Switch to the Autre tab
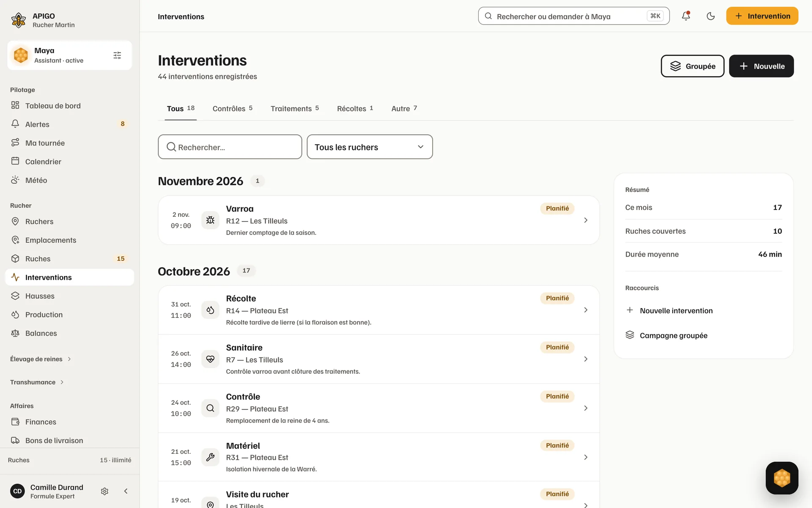Viewport: 812px width, 508px height. click(404, 108)
